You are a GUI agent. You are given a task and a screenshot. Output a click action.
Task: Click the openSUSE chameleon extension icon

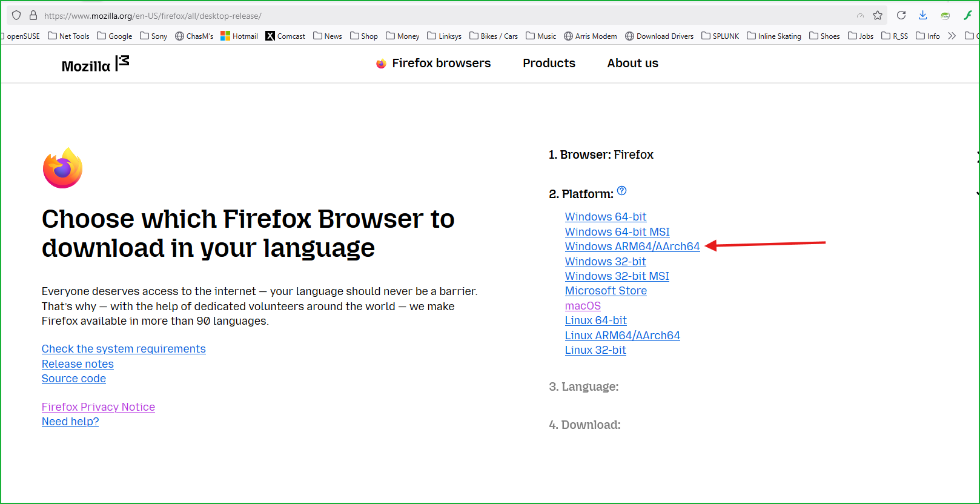(x=945, y=16)
